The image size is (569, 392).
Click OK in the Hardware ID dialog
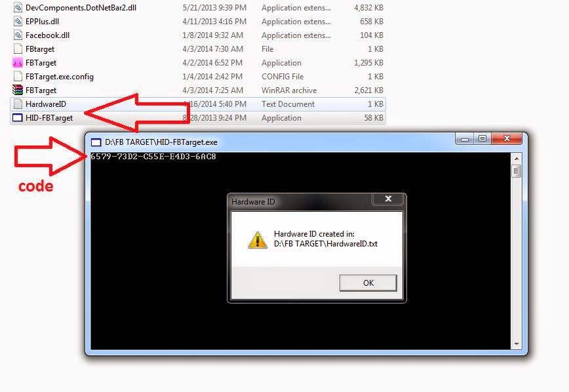(368, 283)
